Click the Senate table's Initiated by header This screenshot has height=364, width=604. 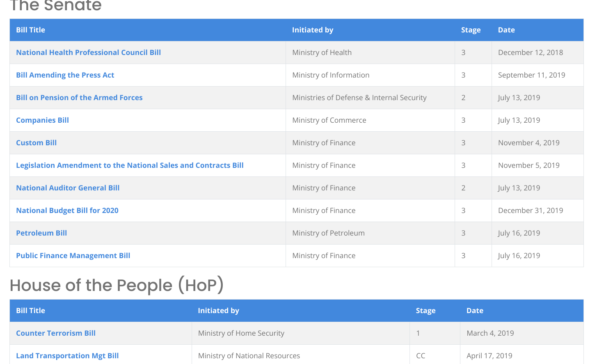point(312,30)
